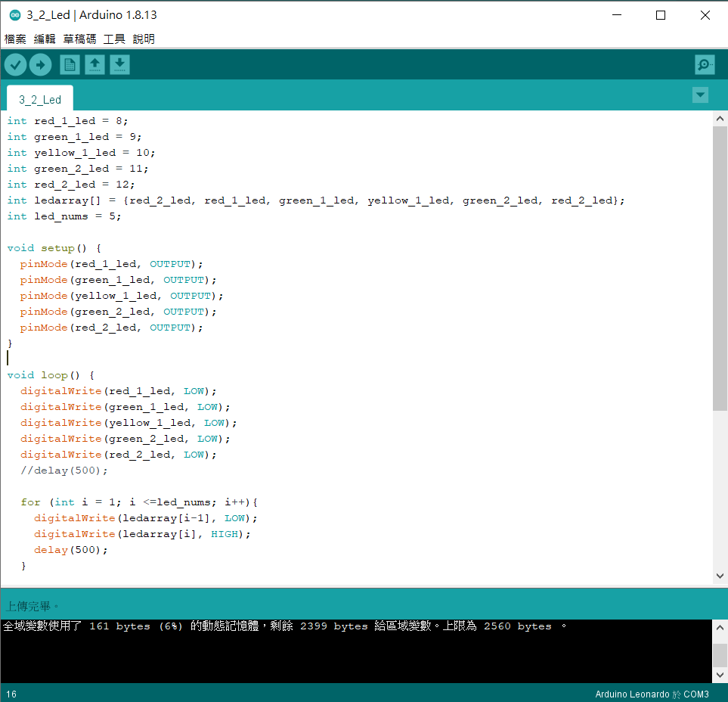Image resolution: width=728 pixels, height=702 pixels.
Task: Select the 3_2_Led sketch tab
Action: click(x=40, y=100)
